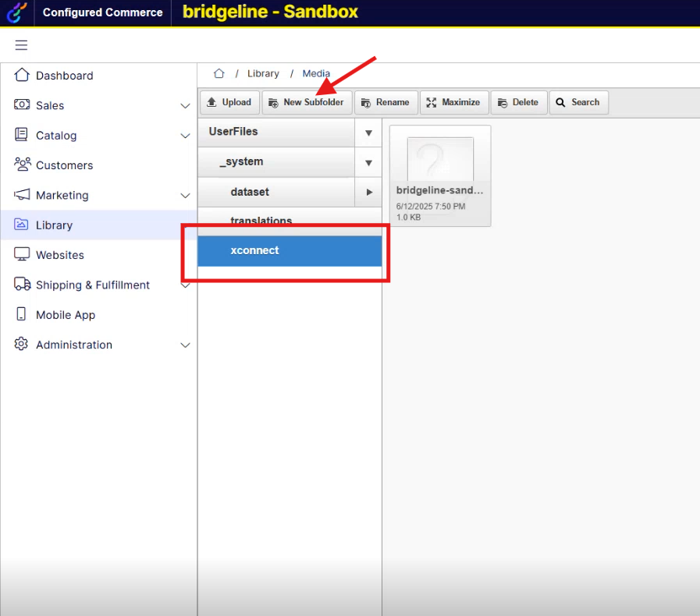Click the Shipping truck icon
The image size is (700, 616).
coord(23,284)
